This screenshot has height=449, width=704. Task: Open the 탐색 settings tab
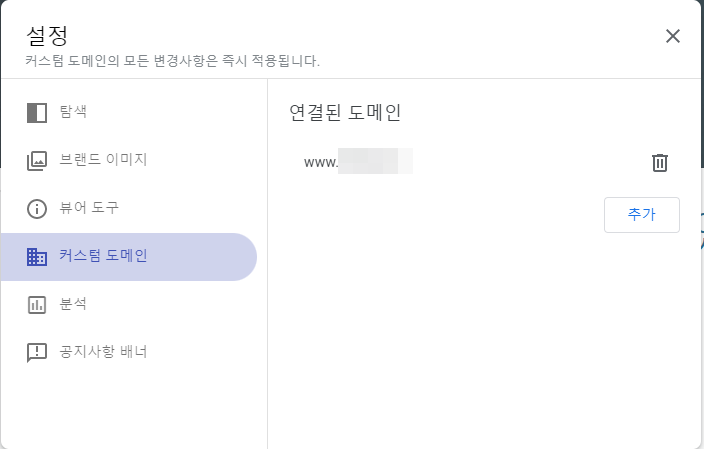(129, 113)
